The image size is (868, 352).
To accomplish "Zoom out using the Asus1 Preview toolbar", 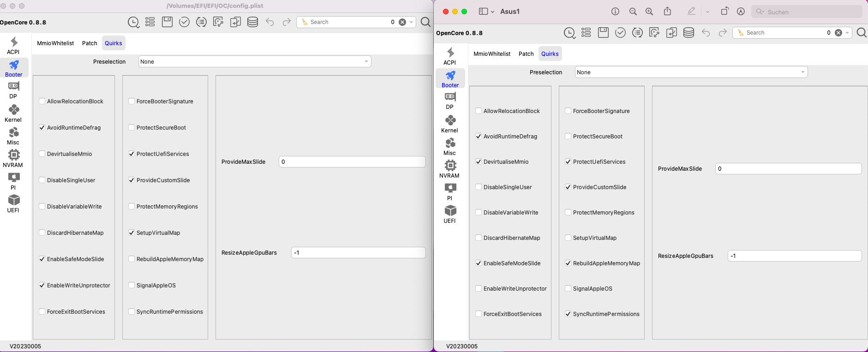I will coord(633,12).
